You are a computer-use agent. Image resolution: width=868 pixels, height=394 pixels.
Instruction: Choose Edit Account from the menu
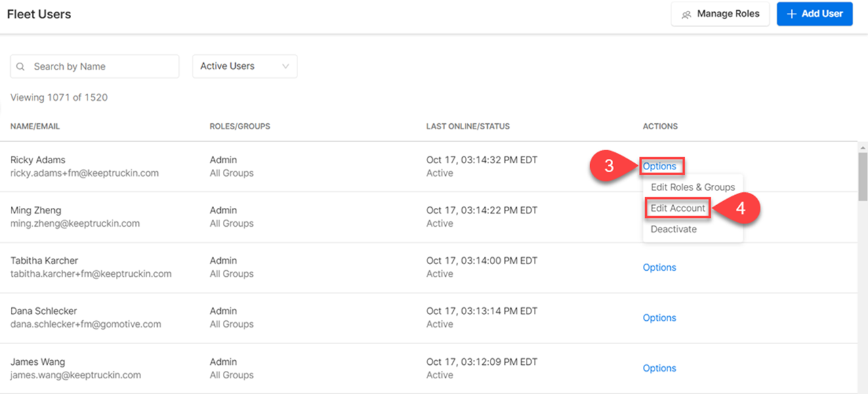tap(678, 209)
